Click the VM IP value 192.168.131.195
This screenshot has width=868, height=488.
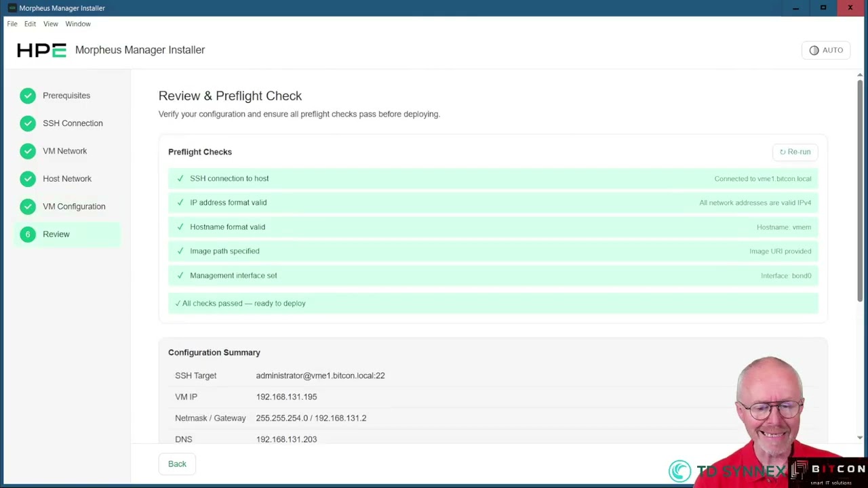[x=286, y=396]
